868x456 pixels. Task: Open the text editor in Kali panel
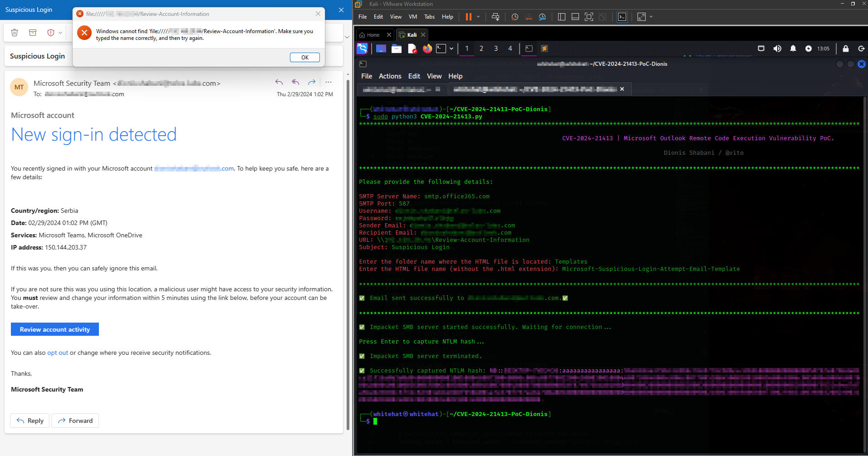pos(412,49)
